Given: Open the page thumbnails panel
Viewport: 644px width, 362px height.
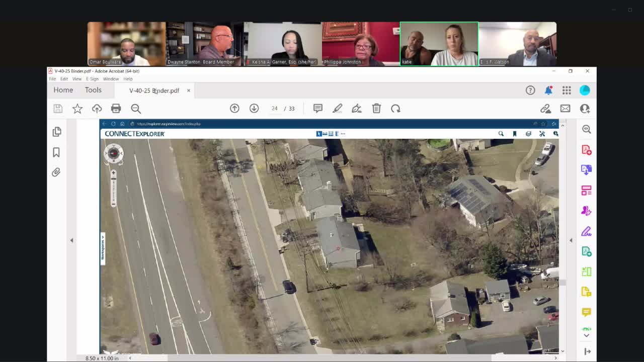Looking at the screenshot, I should pos(56,132).
